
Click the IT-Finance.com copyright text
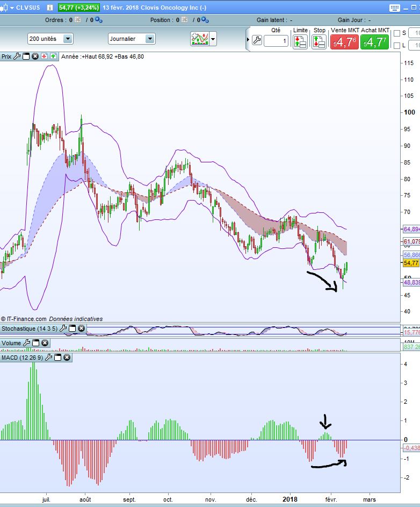pyautogui.click(x=24, y=319)
